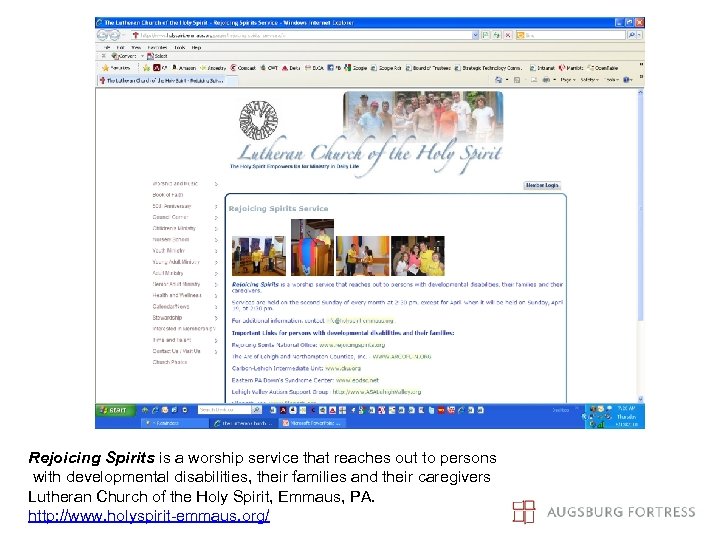Viewport: 720px width, 540px height.
Task: Click the IE search input field
Action: pyautogui.click(x=570, y=35)
